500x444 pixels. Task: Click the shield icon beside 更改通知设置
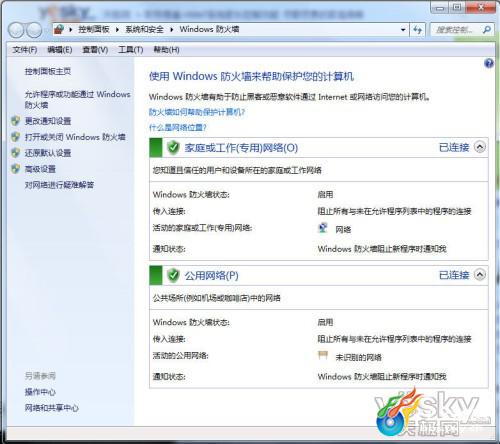[x=16, y=121]
